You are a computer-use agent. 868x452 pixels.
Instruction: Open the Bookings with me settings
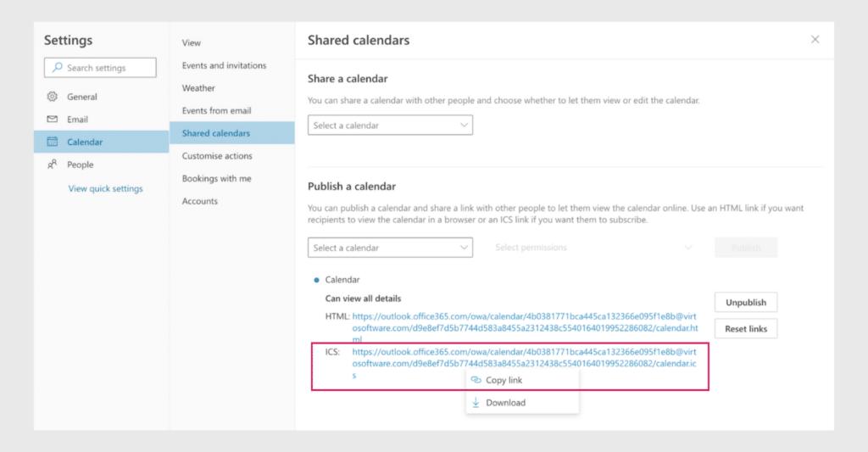click(216, 178)
